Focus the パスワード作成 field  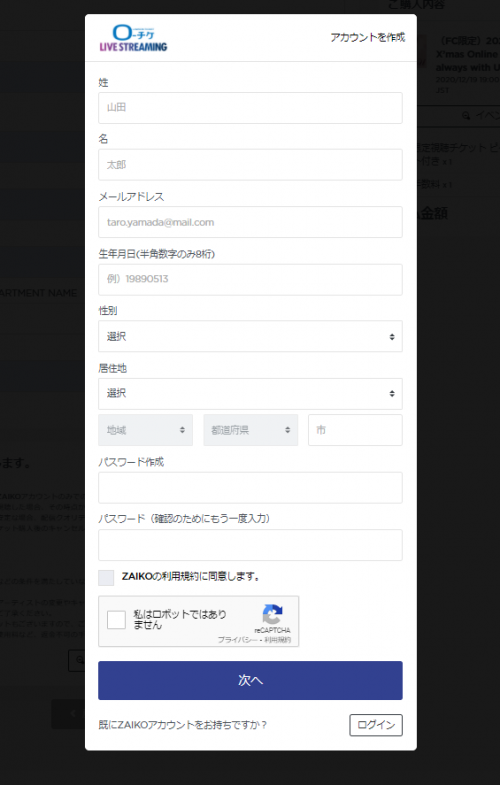click(x=250, y=488)
